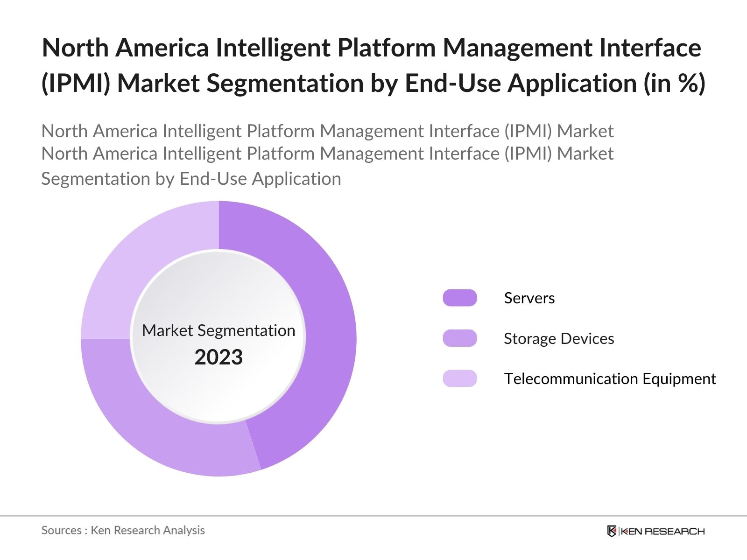The height and width of the screenshot is (560, 747).
Task: Select the Telecommunication Equipment legend label
Action: [610, 379]
